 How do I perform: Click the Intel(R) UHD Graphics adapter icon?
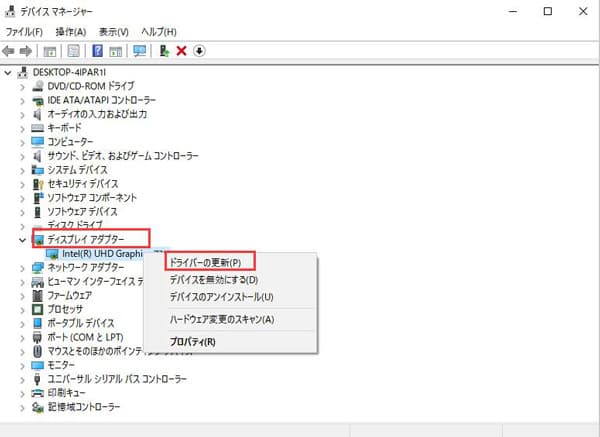52,254
